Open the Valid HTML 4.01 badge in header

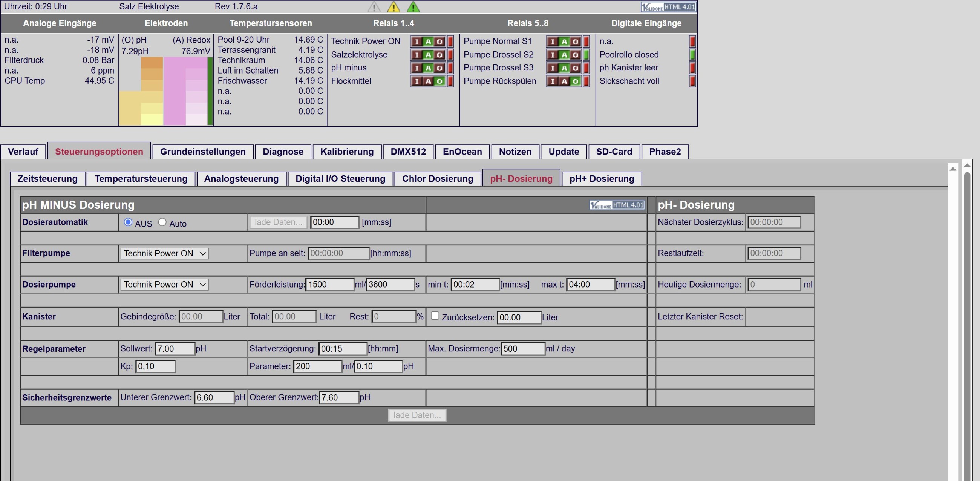click(x=668, y=7)
